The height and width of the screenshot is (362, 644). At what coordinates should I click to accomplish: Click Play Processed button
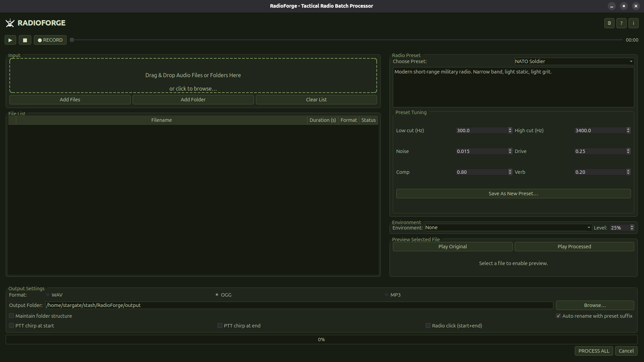[574, 247]
